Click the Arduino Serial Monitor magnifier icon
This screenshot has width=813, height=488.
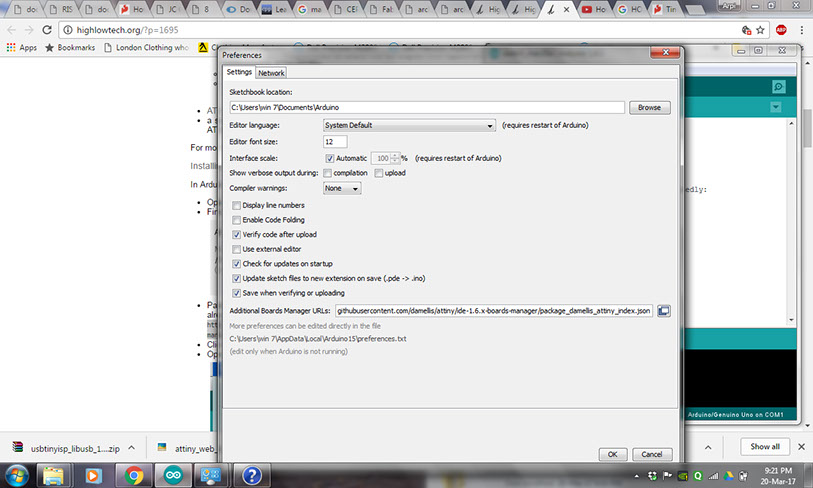point(778,87)
